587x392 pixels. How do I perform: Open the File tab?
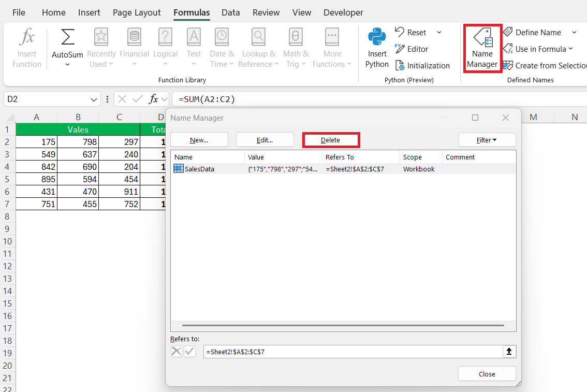coord(19,12)
